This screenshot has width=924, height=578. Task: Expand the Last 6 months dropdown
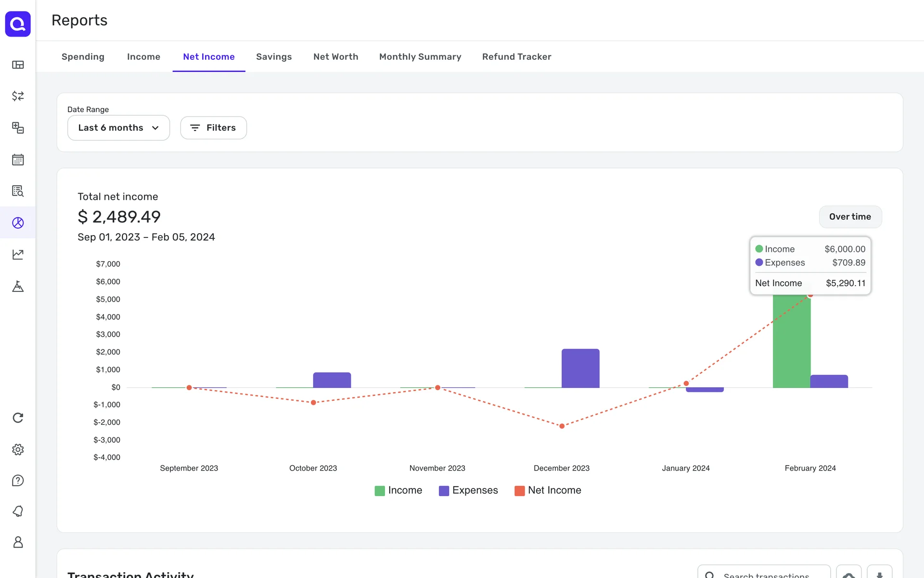tap(118, 128)
